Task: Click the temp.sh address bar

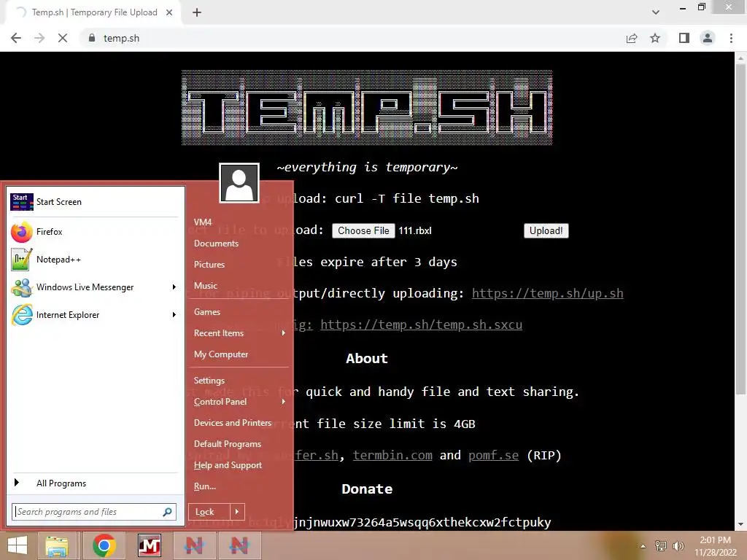Action: tap(352, 38)
